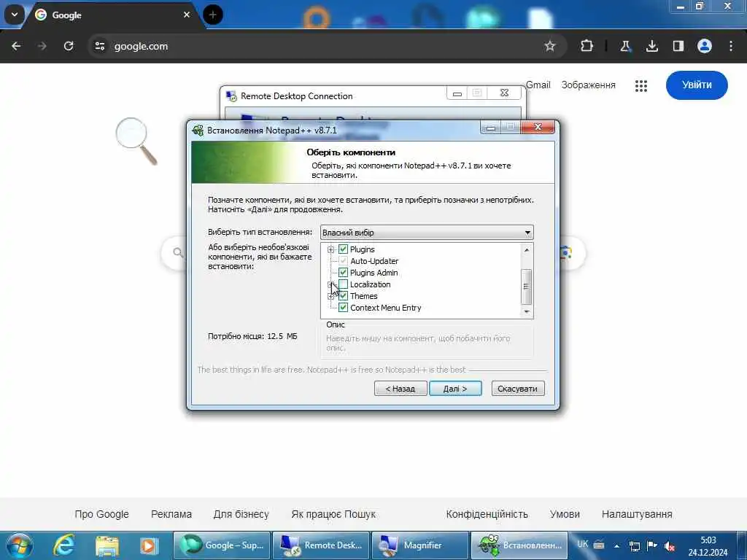Open the Windows Start button
Screen dimensions: 747x560
(x=19, y=545)
